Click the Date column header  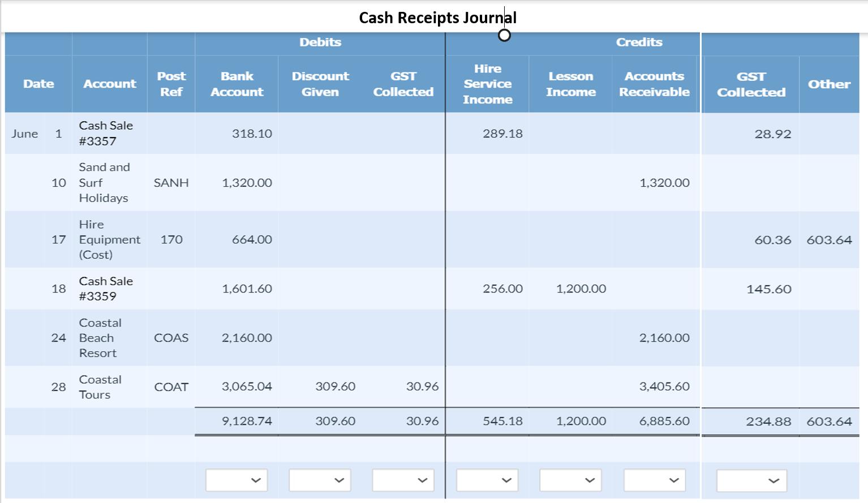coord(38,83)
